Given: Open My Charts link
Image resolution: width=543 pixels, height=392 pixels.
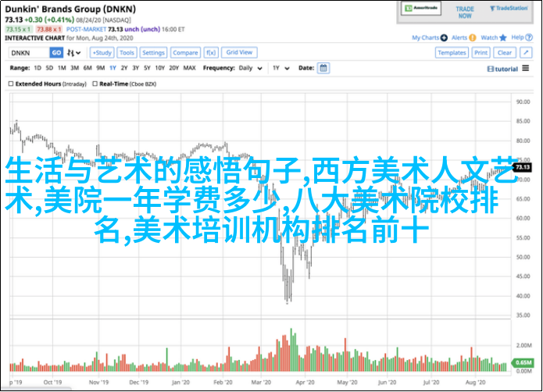Looking at the screenshot, I should point(425,37).
